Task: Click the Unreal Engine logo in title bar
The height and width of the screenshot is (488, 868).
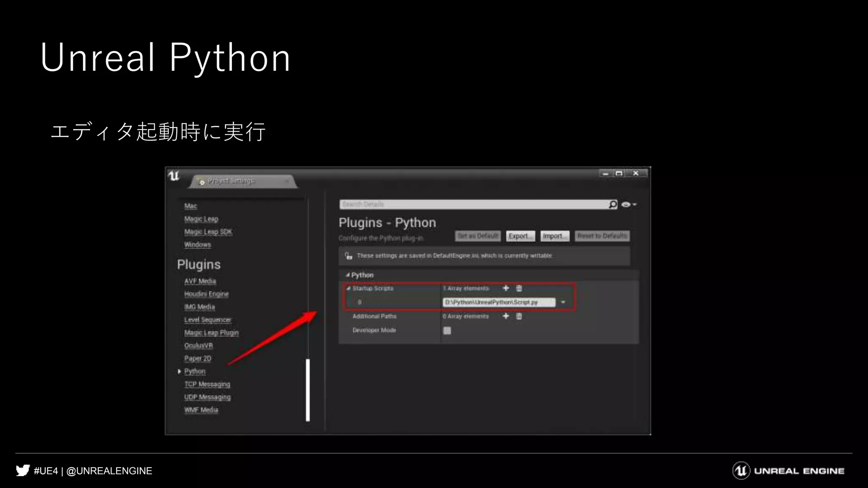Action: point(174,176)
